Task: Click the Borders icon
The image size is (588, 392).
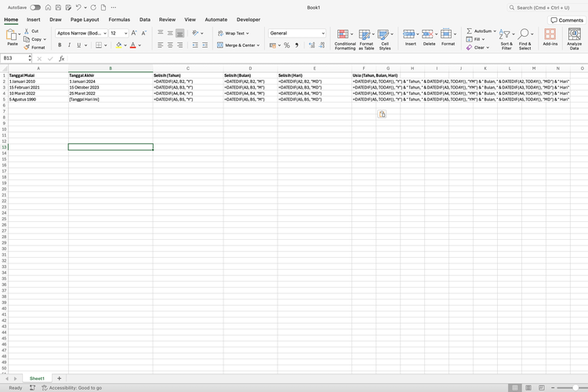Action: coord(99,45)
